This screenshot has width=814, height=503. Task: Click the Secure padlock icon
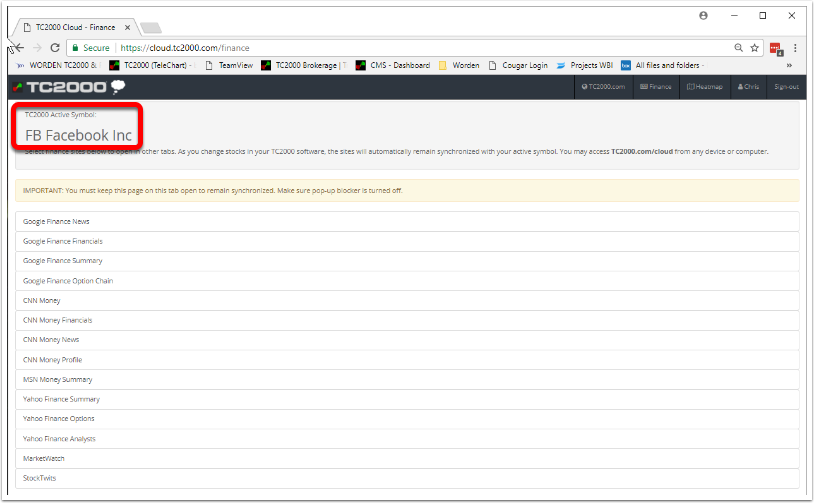75,48
